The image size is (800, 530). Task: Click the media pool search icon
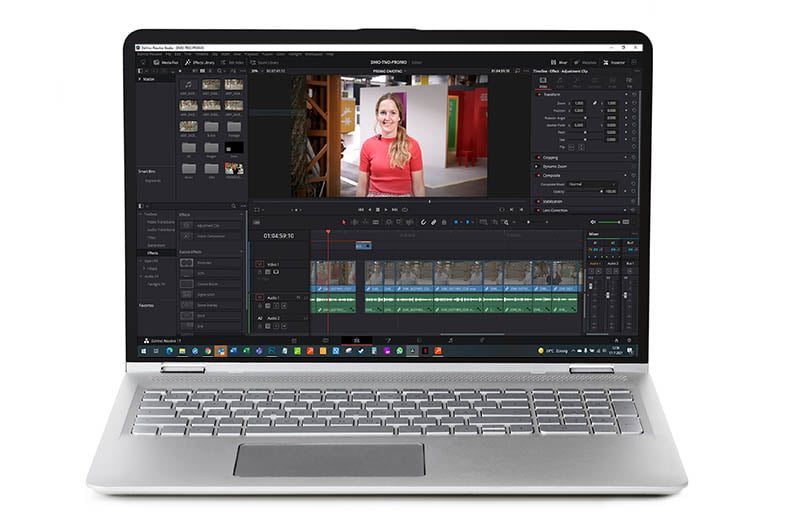[x=220, y=71]
